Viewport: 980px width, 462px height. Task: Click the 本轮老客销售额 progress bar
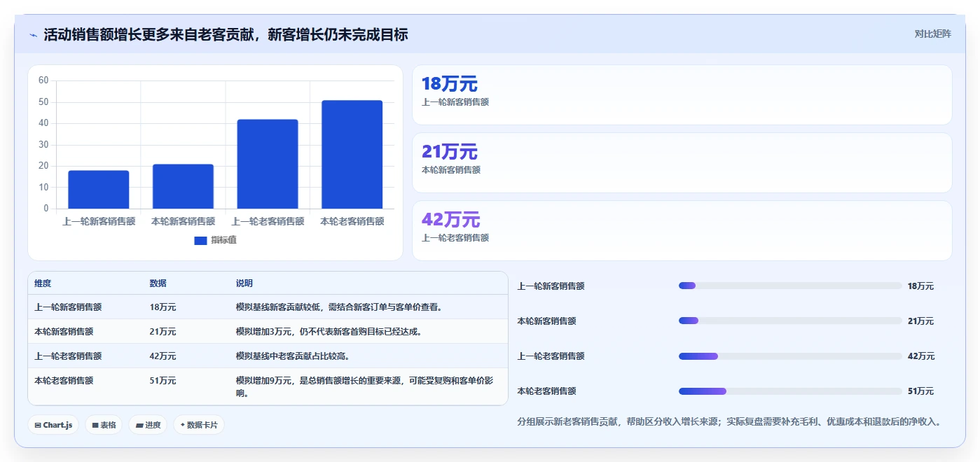coord(790,391)
